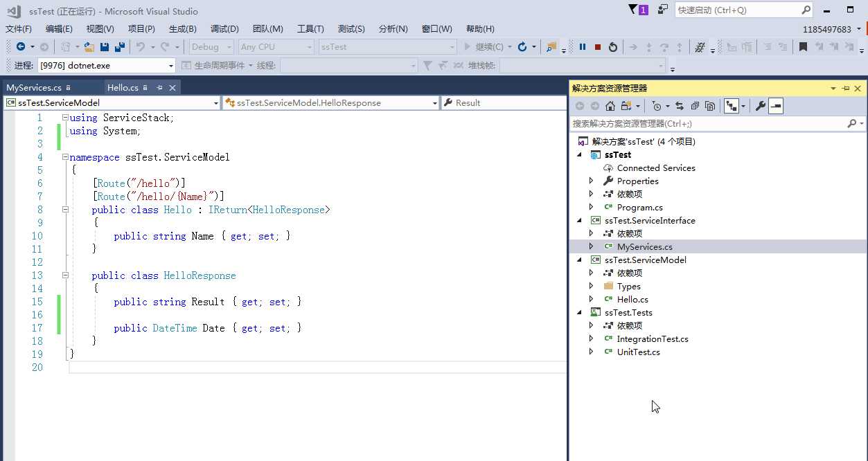The width and height of the screenshot is (868, 461).
Task: Click the 继续(C) continue button
Action: 484,47
